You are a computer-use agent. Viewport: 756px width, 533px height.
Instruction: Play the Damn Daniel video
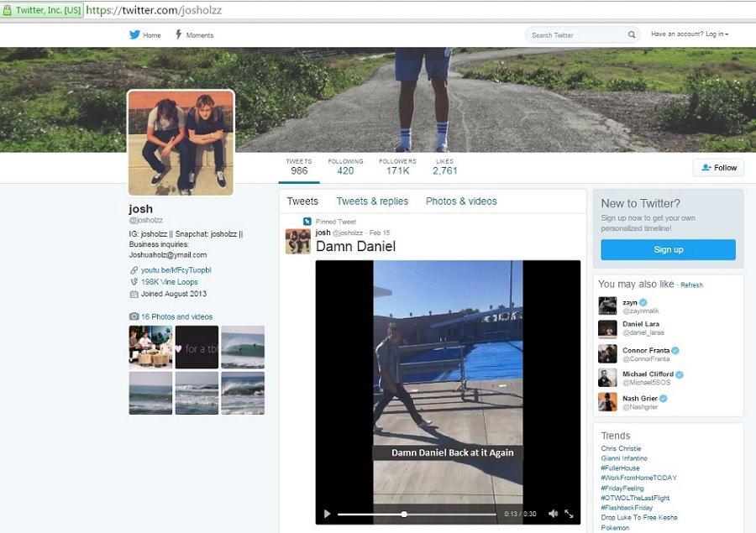(328, 514)
